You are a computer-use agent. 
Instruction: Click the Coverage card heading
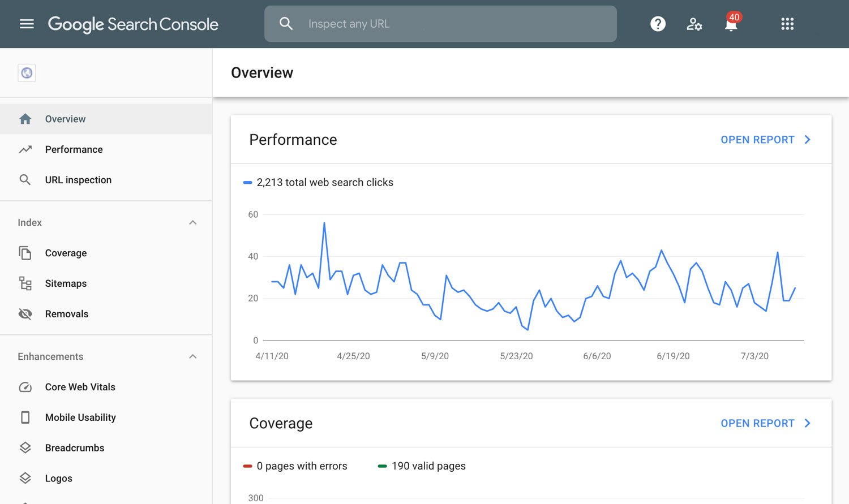tap(281, 423)
